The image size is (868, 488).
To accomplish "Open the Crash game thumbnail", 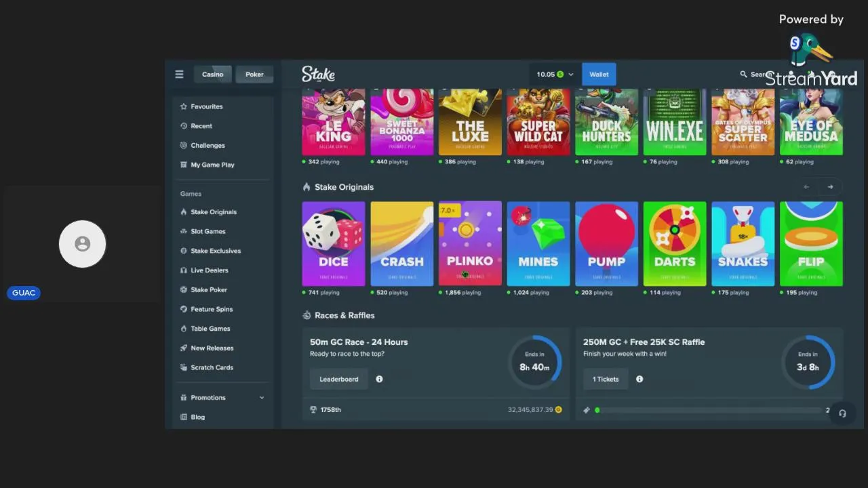I will [x=402, y=243].
